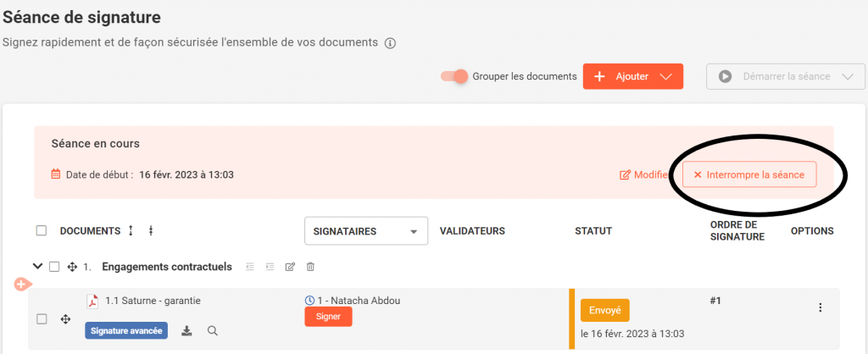Toggle the Grouper les documents switch
The width and height of the screenshot is (868, 354).
(x=454, y=76)
